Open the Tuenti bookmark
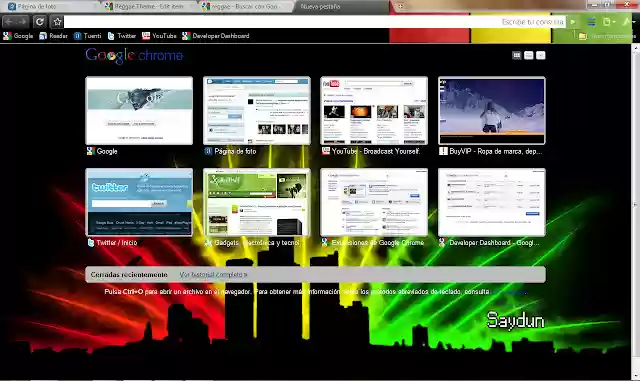 tap(88, 36)
